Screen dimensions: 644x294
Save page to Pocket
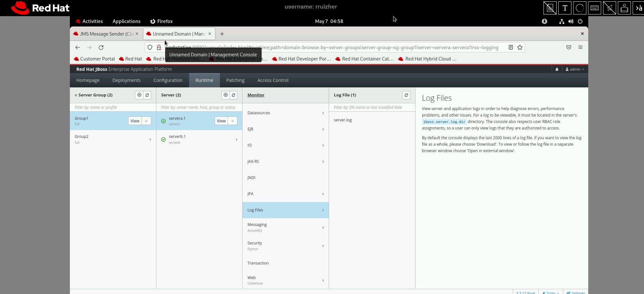point(569,47)
